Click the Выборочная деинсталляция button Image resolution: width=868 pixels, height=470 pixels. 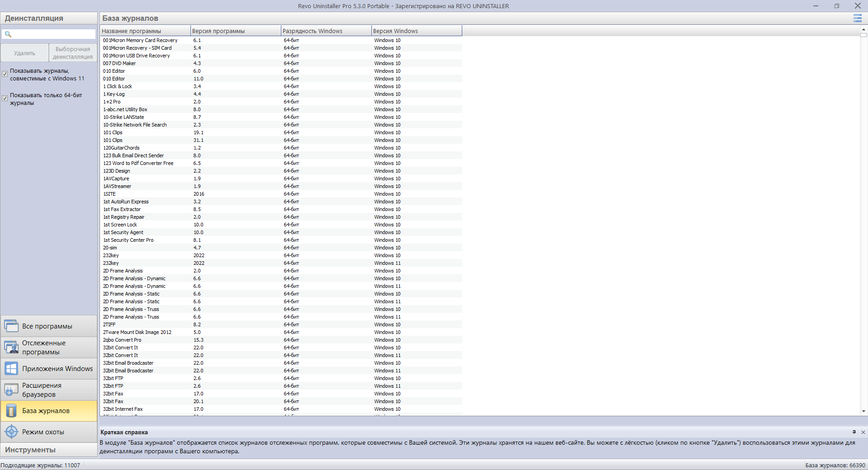pyautogui.click(x=73, y=53)
